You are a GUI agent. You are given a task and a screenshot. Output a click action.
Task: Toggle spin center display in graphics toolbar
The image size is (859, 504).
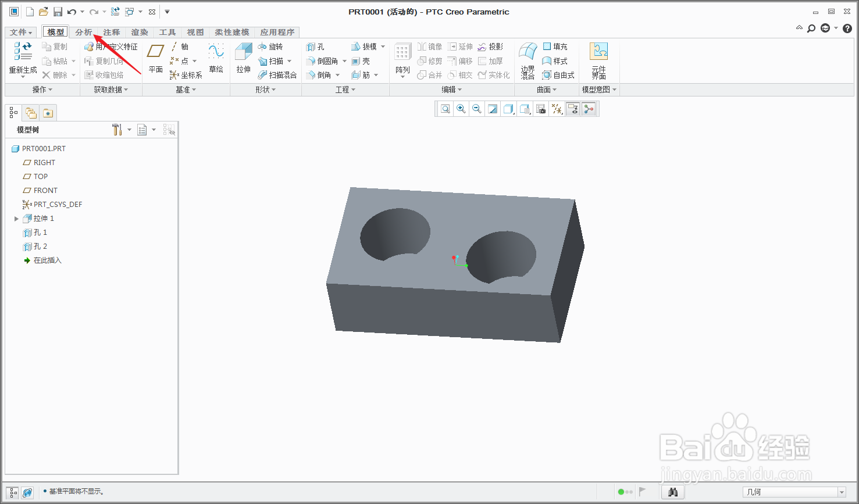[589, 109]
